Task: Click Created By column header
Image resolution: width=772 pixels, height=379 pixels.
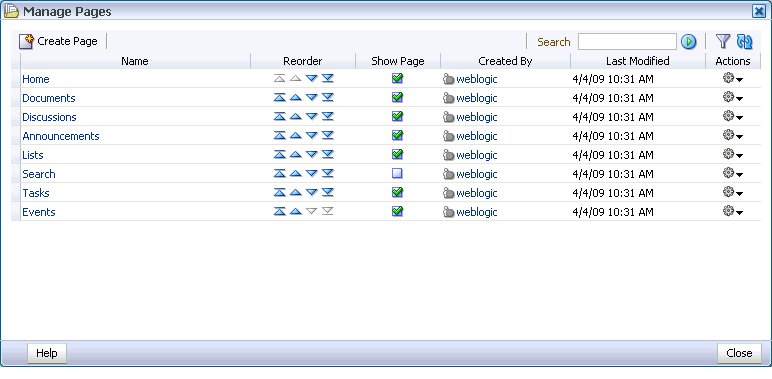Action: (x=505, y=61)
